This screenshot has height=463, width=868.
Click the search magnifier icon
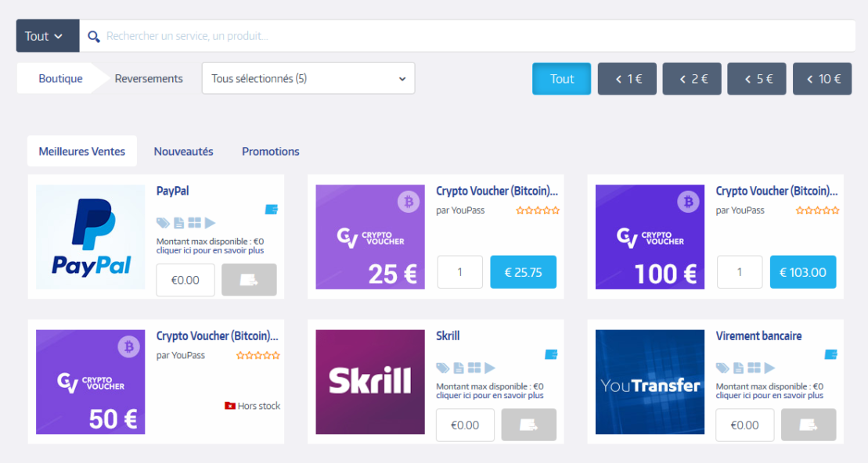point(94,37)
